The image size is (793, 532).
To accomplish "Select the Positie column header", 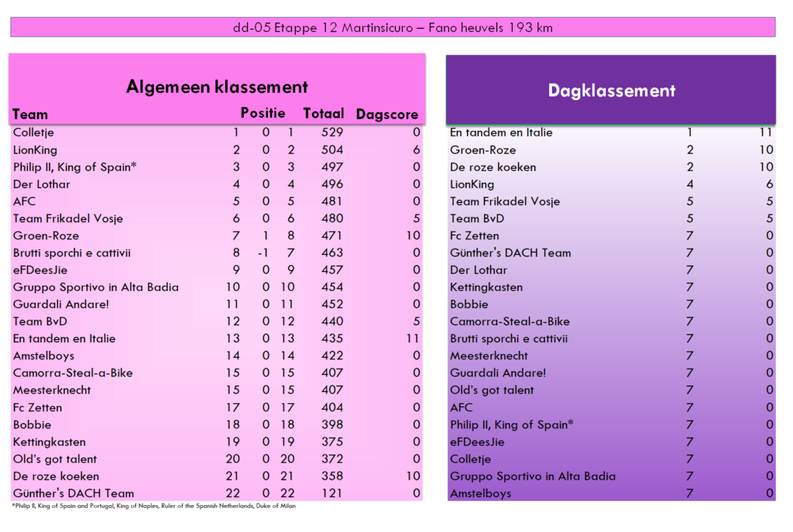I will (x=263, y=113).
